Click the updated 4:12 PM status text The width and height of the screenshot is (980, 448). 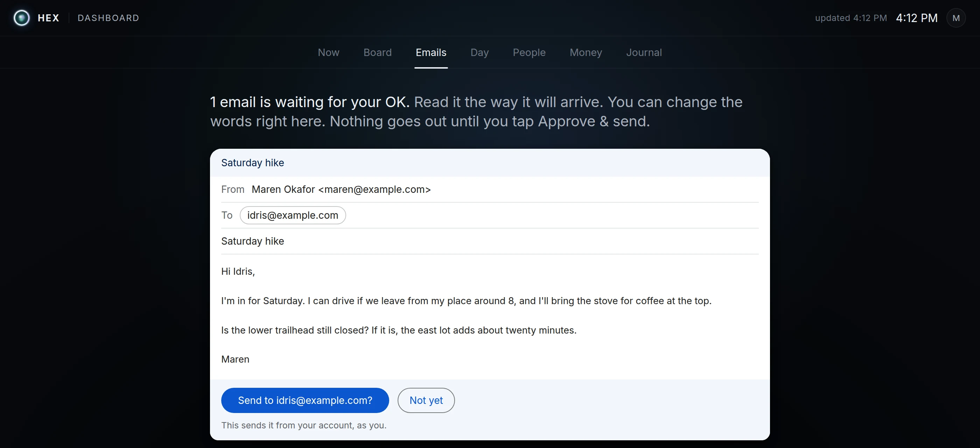[x=850, y=18]
